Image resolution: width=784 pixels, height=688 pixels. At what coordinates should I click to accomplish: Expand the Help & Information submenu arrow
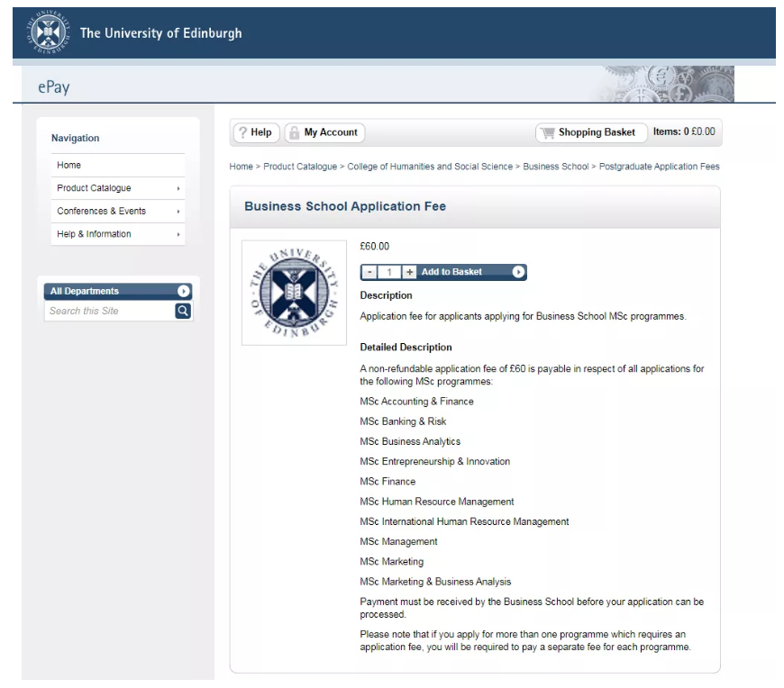click(x=178, y=234)
